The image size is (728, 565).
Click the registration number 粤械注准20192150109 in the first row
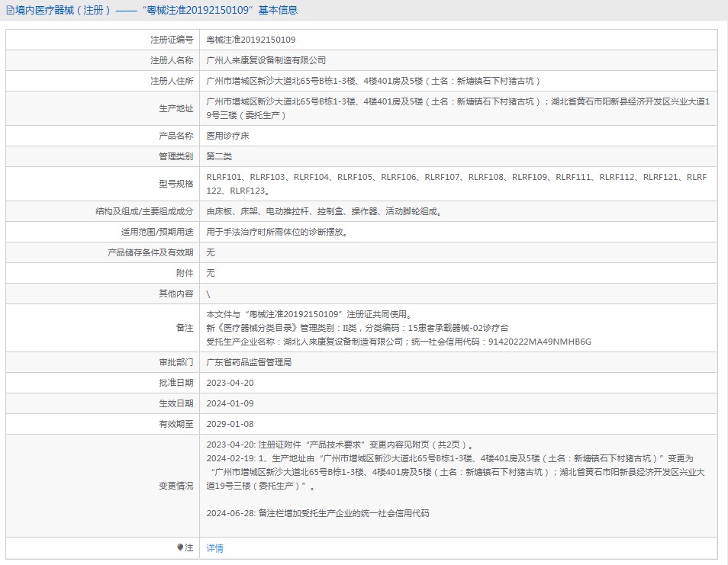coord(251,40)
